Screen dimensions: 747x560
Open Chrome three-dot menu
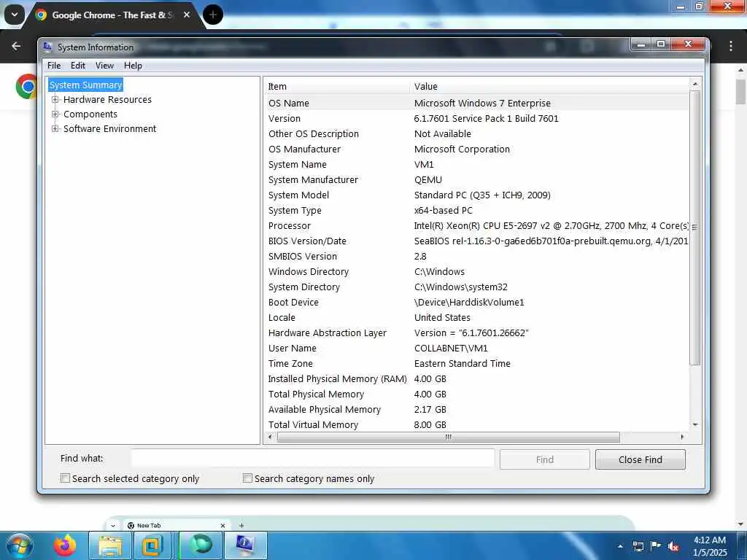pyautogui.click(x=731, y=46)
